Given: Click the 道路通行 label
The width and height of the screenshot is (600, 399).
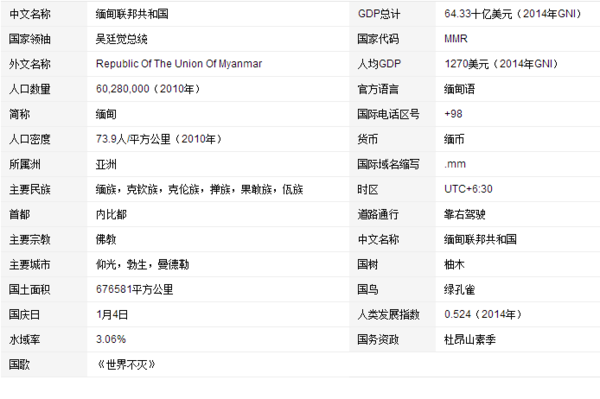Looking at the screenshot, I should click(378, 214).
